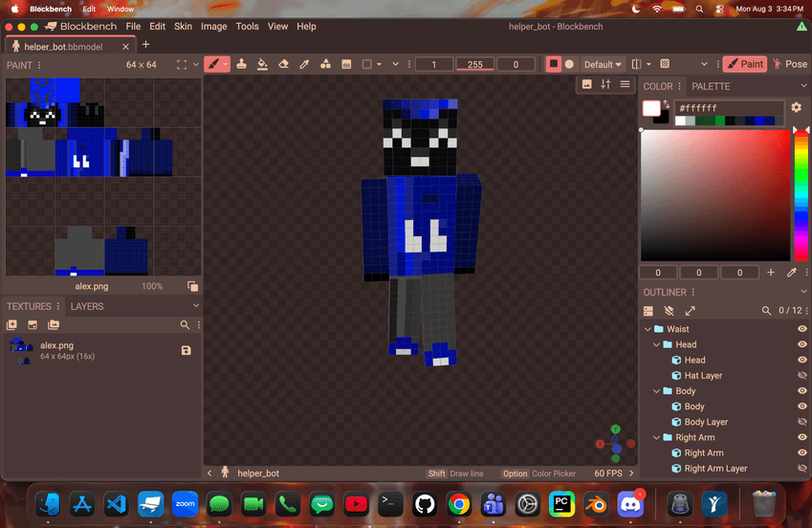The height and width of the screenshot is (528, 812).
Task: Click the outliner search icon
Action: coord(766,310)
